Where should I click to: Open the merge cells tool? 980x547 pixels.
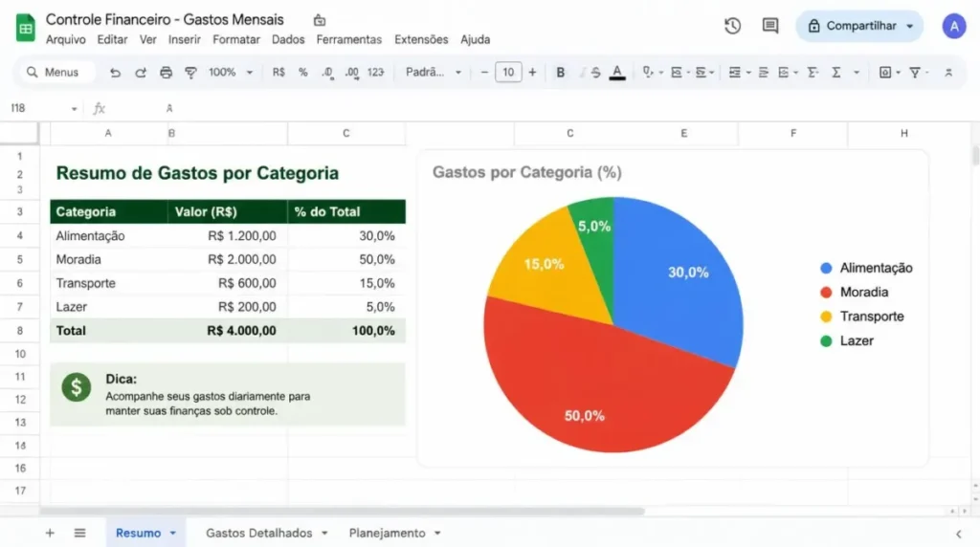[x=702, y=73]
